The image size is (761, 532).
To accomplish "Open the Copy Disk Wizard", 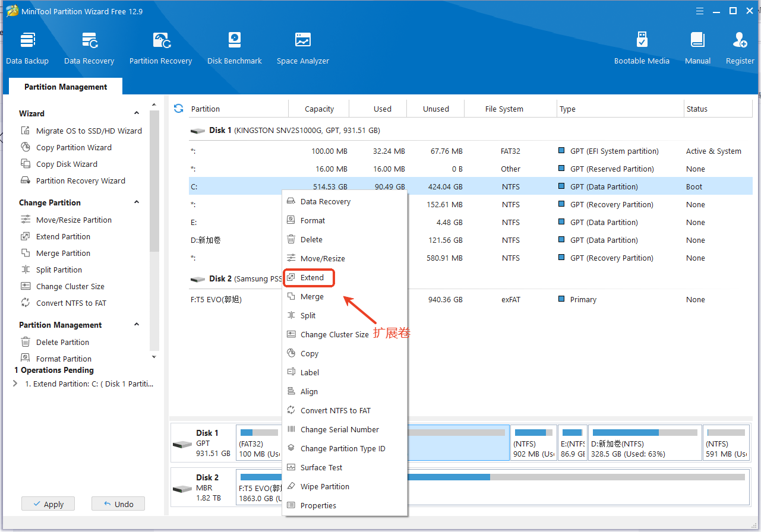I will click(x=59, y=164).
